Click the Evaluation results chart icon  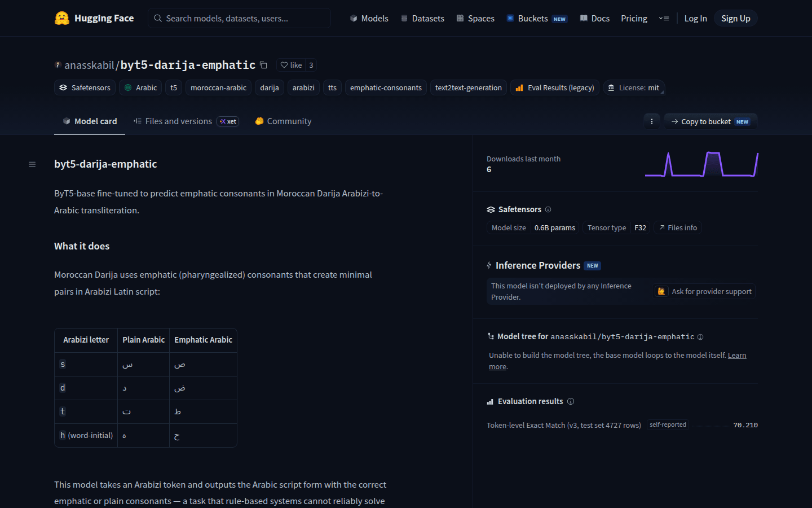click(490, 402)
